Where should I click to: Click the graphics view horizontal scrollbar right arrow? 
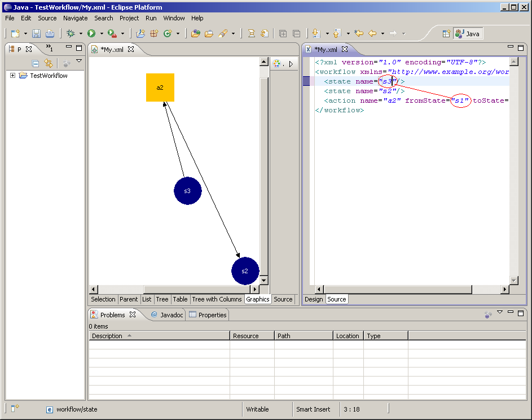tap(256, 290)
